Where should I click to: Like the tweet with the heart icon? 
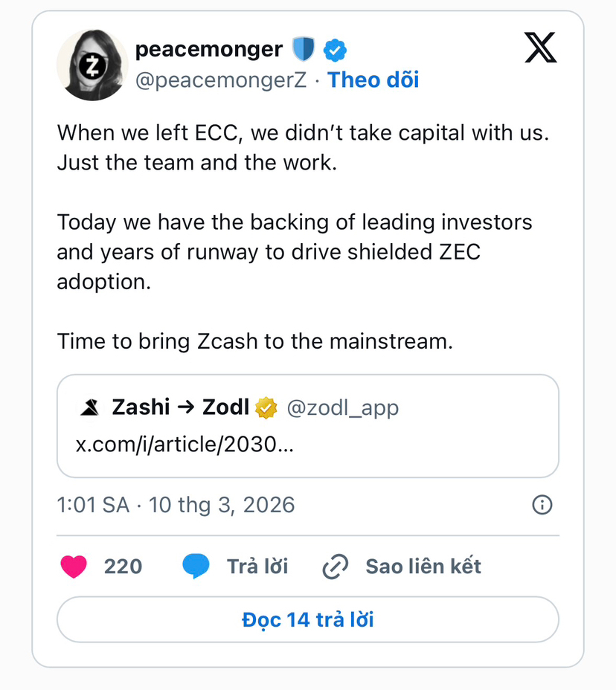pos(74,567)
